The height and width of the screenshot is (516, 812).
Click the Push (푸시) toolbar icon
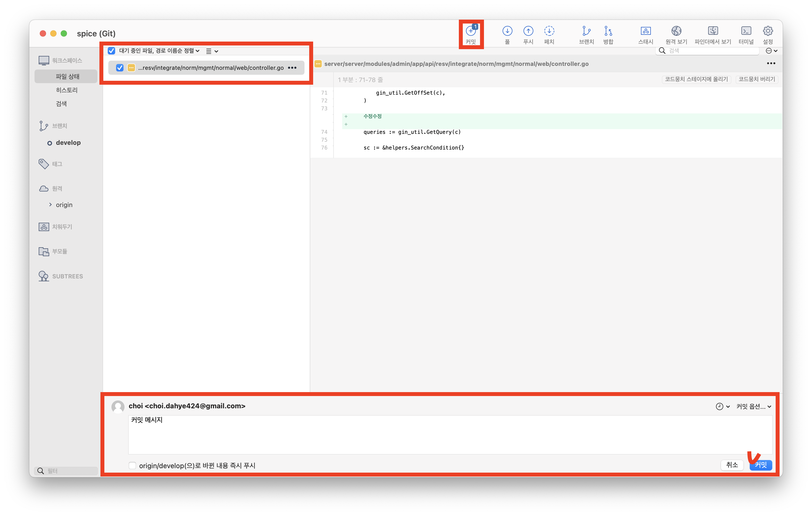coord(528,31)
